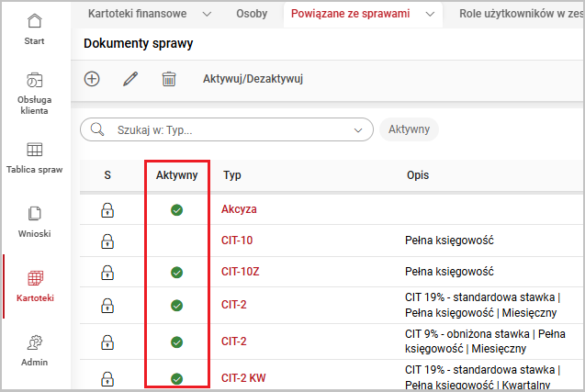
Task: Open Wnioski in the sidebar
Action: 34,220
